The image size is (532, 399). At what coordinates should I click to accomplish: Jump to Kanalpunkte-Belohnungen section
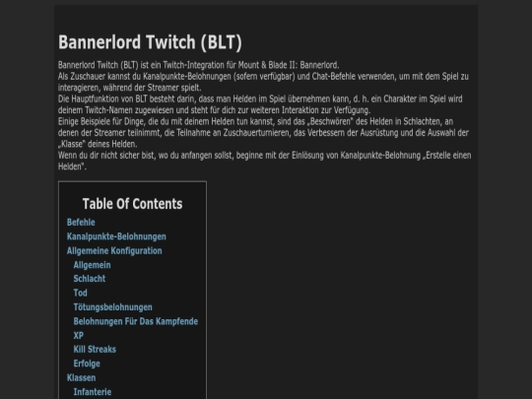(116, 236)
